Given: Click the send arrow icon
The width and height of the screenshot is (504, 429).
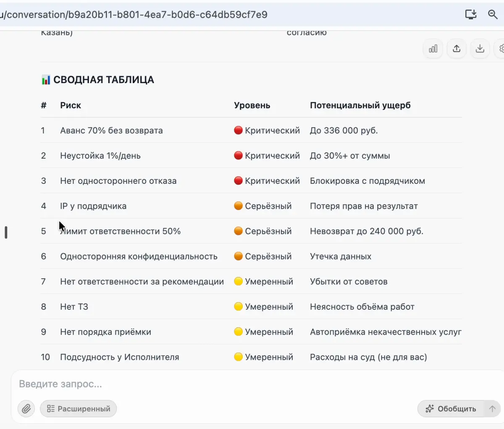Looking at the screenshot, I should point(492,408).
